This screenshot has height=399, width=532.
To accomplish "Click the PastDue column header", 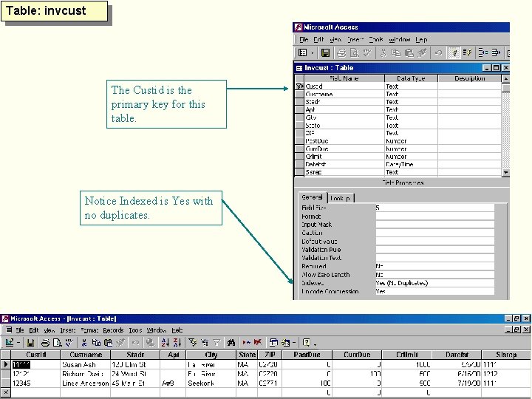I will [x=307, y=355].
